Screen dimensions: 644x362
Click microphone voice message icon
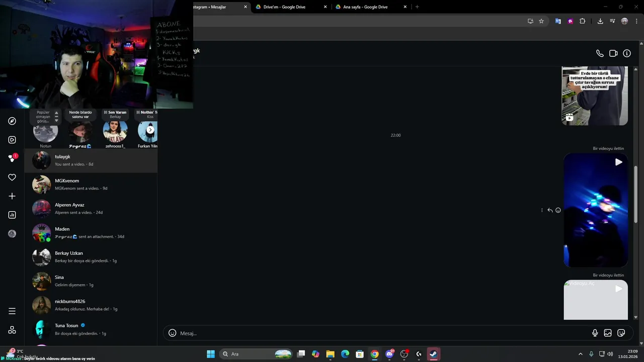tap(595, 333)
